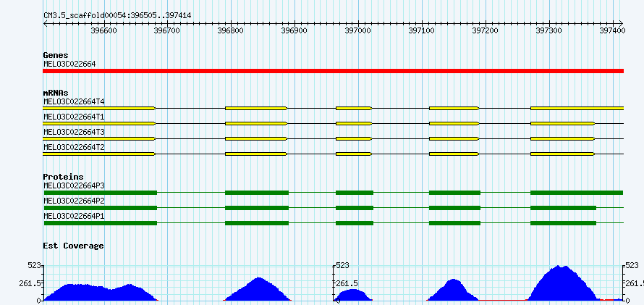Click ruler position label 397000

pyautogui.click(x=358, y=31)
